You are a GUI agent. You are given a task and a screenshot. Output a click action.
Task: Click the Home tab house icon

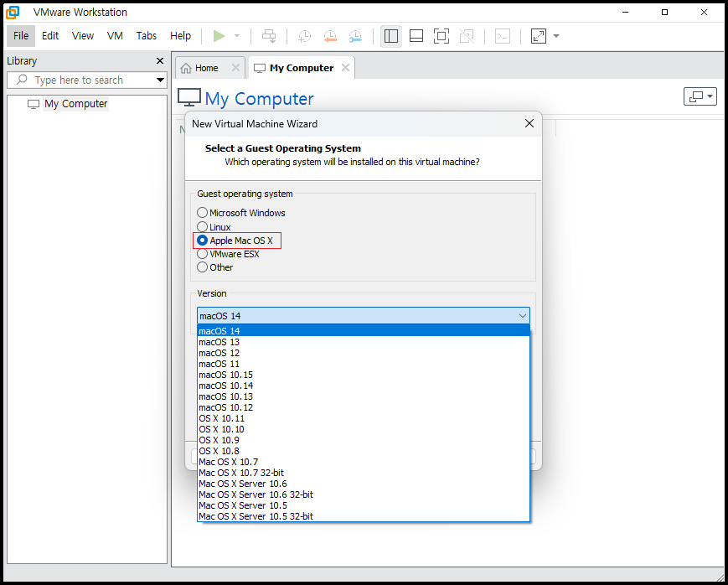pos(186,68)
